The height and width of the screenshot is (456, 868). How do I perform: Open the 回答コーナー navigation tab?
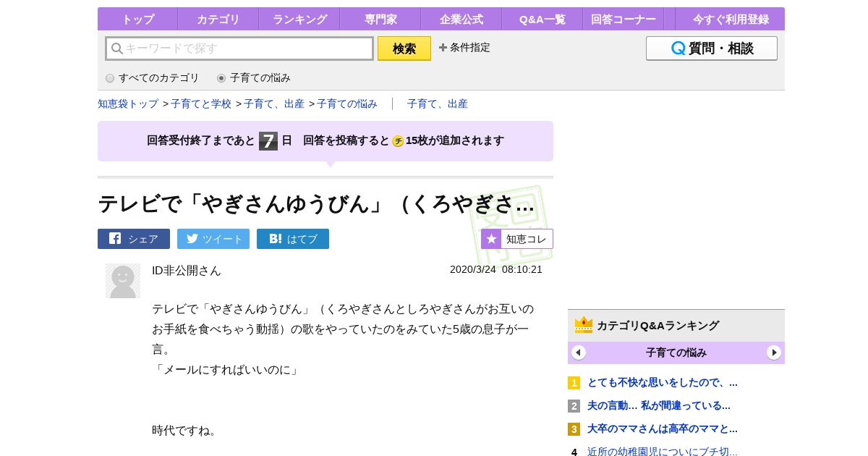(x=624, y=20)
